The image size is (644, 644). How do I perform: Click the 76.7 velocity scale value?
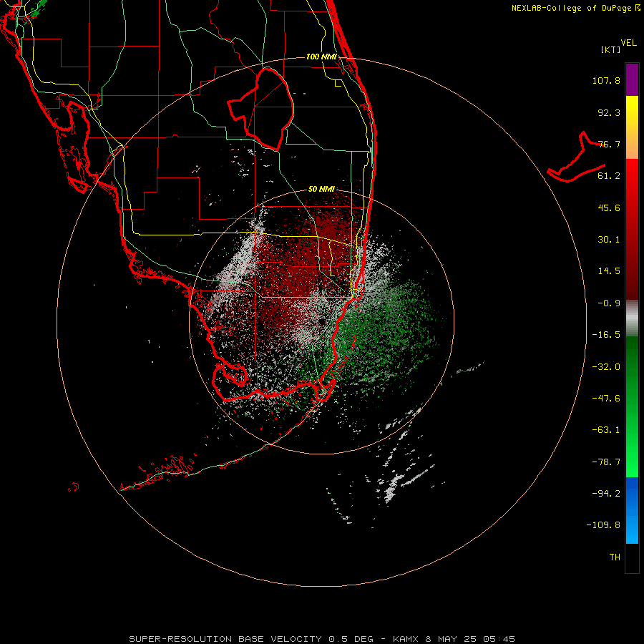click(x=609, y=144)
